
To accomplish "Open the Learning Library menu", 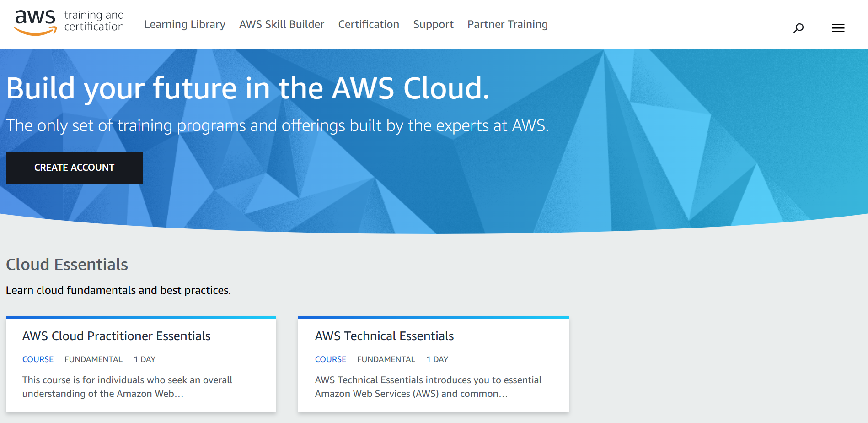I will tap(184, 24).
